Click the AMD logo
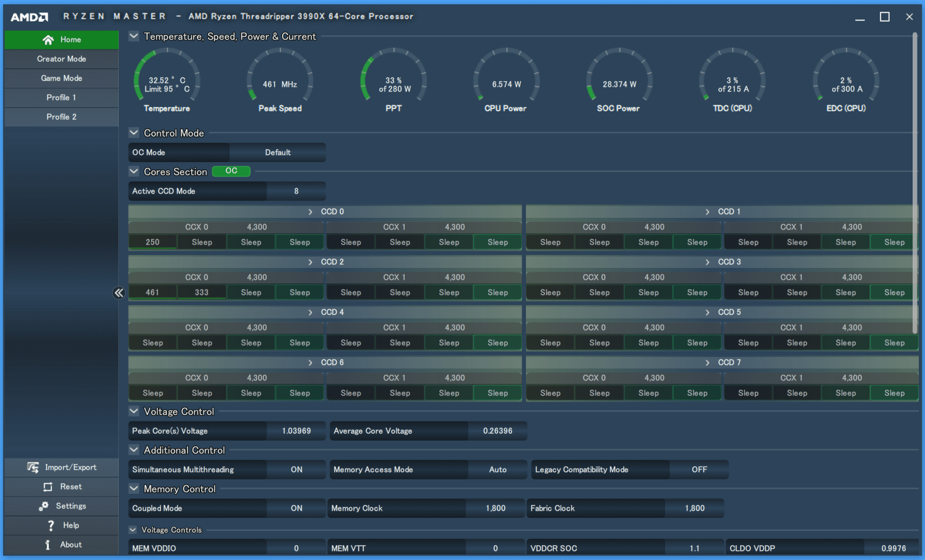 point(29,17)
